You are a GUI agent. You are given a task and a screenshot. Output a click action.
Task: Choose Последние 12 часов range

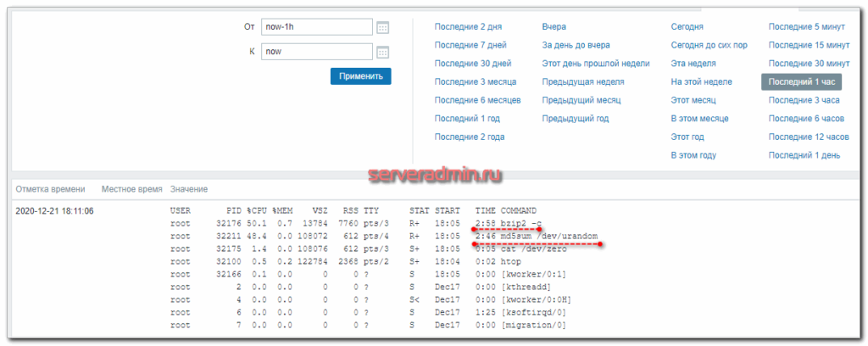809,137
